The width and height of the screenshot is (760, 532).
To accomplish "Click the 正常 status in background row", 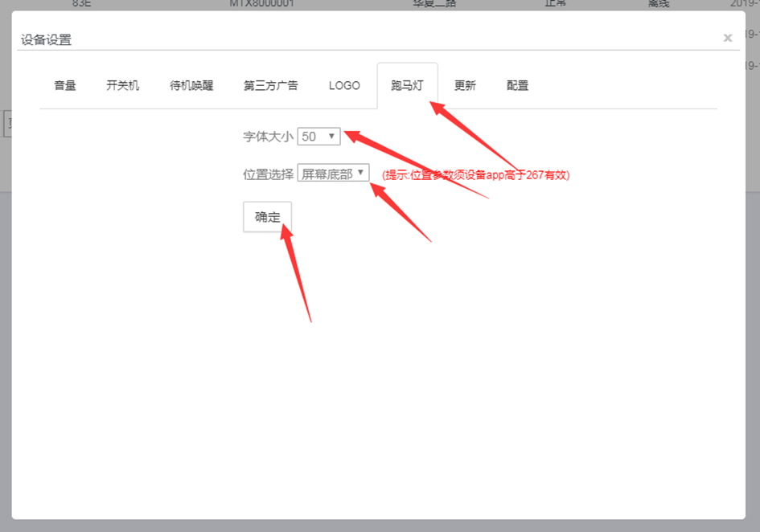I will tap(556, 4).
